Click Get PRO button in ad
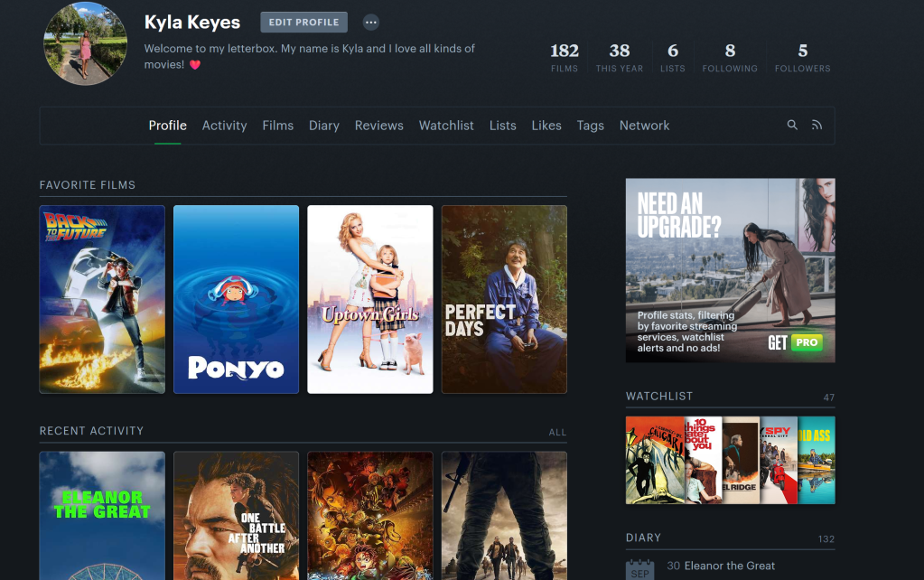This screenshot has height=580, width=924. pos(795,342)
